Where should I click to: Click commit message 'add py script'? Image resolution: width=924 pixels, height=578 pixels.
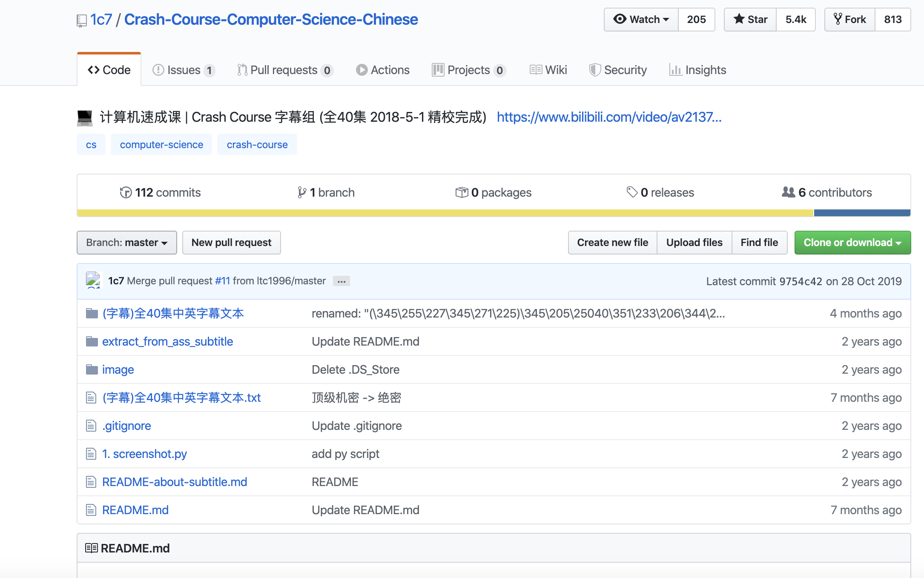pyautogui.click(x=345, y=454)
